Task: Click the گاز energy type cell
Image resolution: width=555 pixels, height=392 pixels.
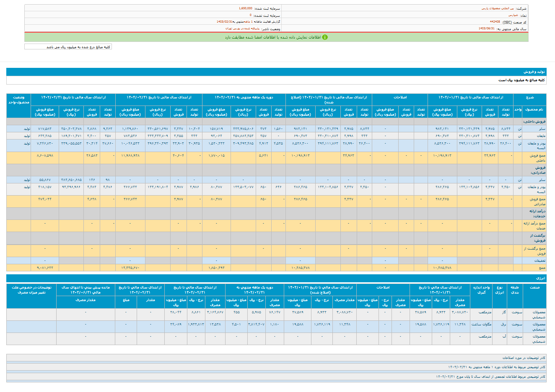Action: [x=503, y=312]
